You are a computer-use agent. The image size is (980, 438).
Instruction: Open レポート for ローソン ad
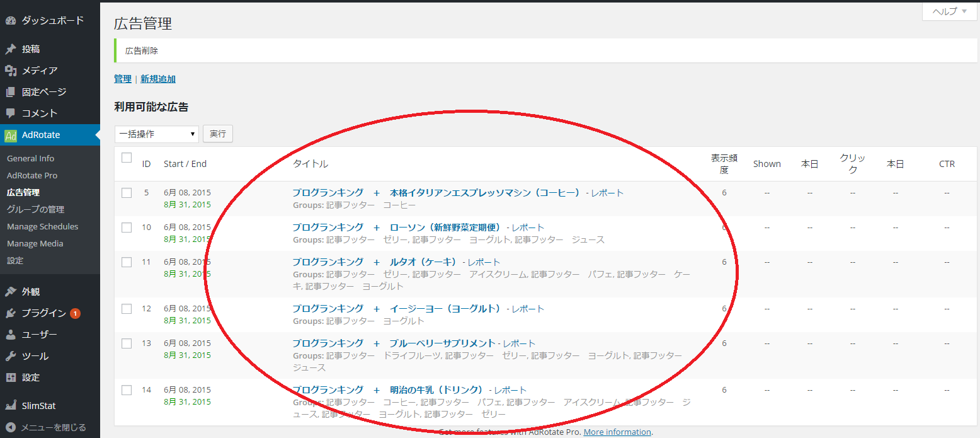coord(528,228)
